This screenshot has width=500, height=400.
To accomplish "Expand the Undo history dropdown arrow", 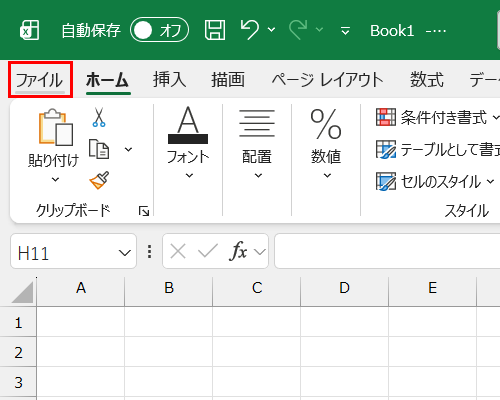I will (x=271, y=30).
